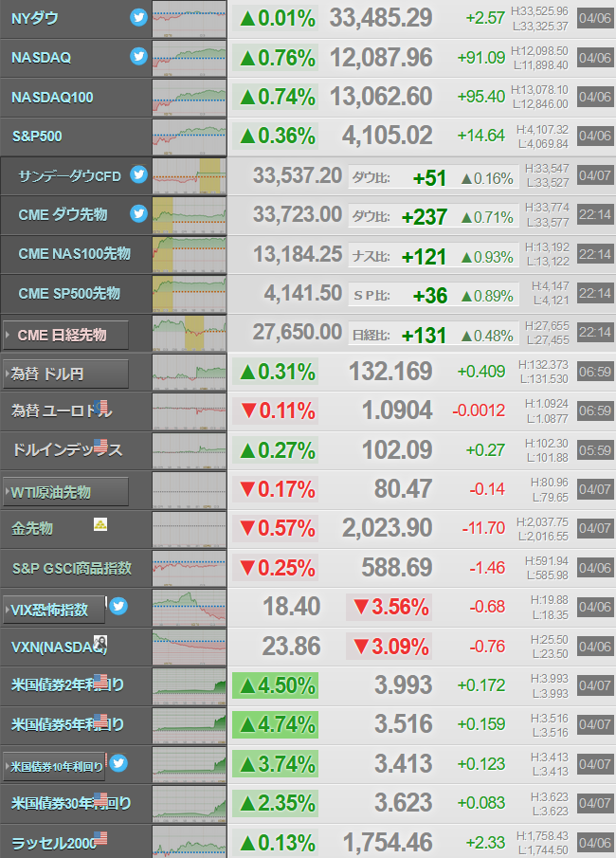Click the NYダウ value 33,485.29
Viewport: 616px width, 858px height.
point(381,18)
